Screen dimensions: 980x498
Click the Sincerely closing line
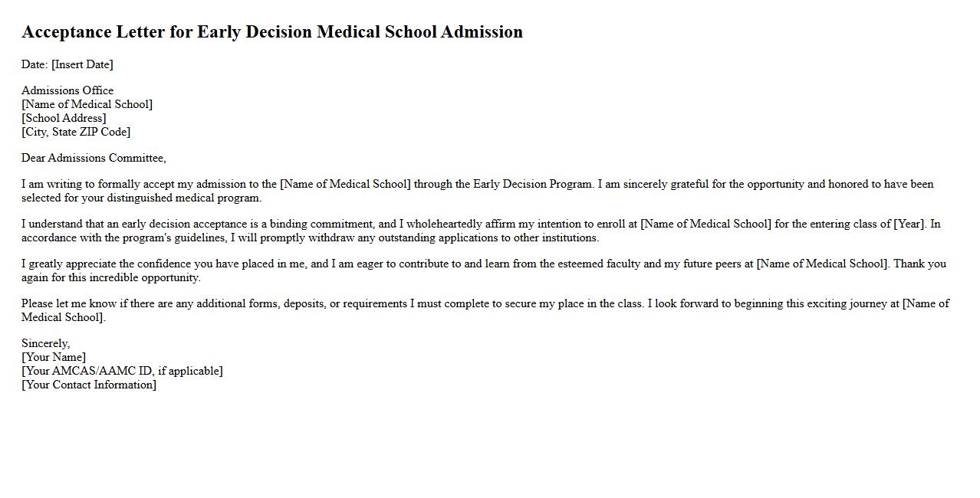click(x=45, y=343)
